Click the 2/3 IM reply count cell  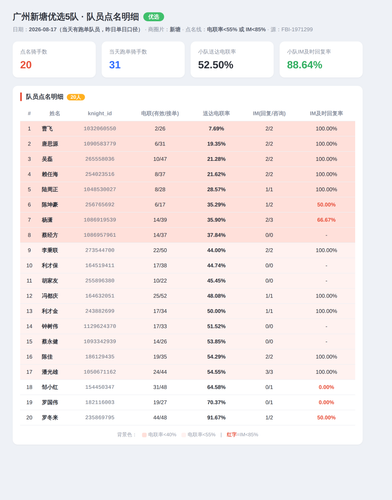tap(269, 220)
